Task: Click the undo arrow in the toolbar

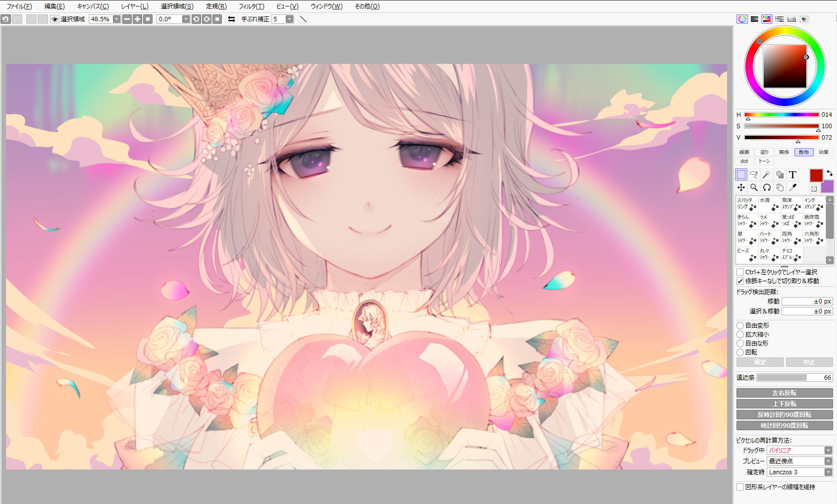Action: point(5,19)
